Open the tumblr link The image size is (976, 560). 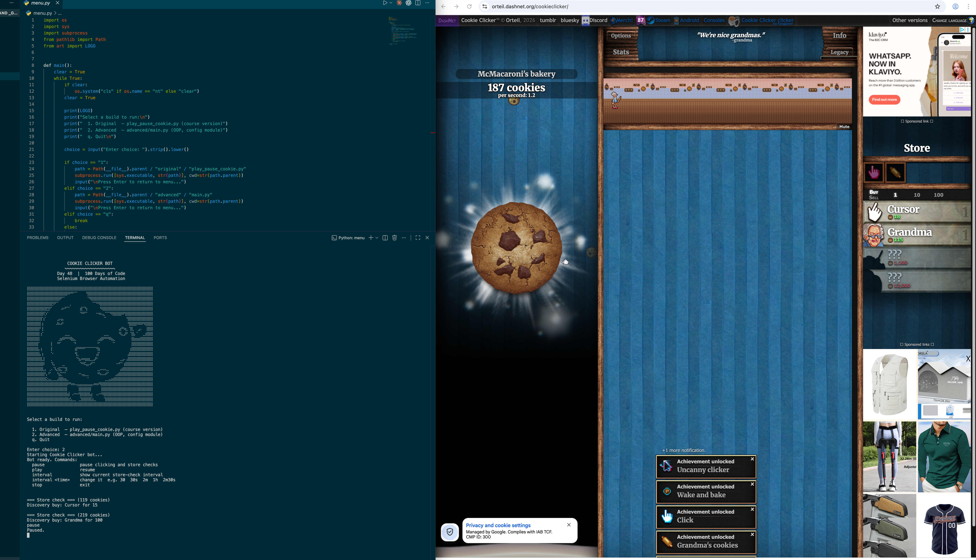point(548,20)
